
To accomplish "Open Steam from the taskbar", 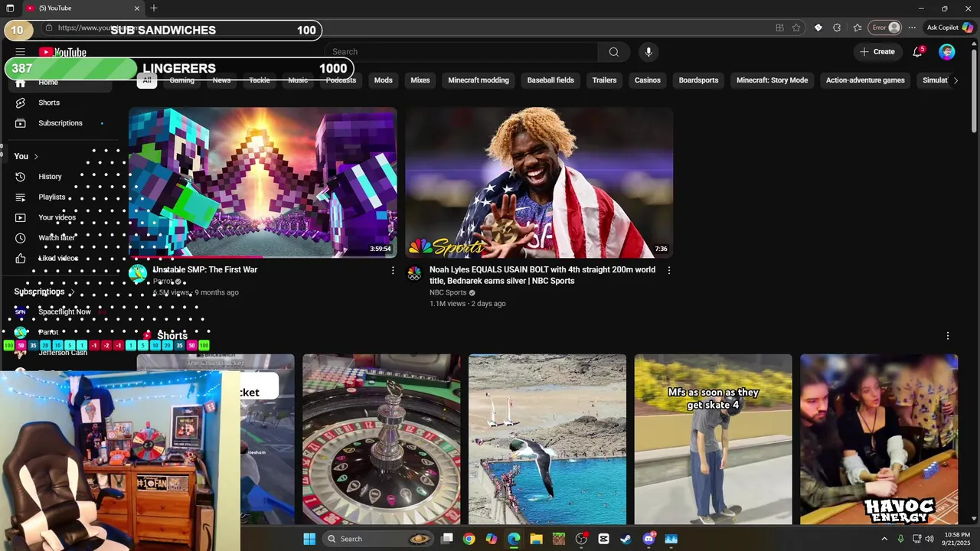I will coord(626,539).
